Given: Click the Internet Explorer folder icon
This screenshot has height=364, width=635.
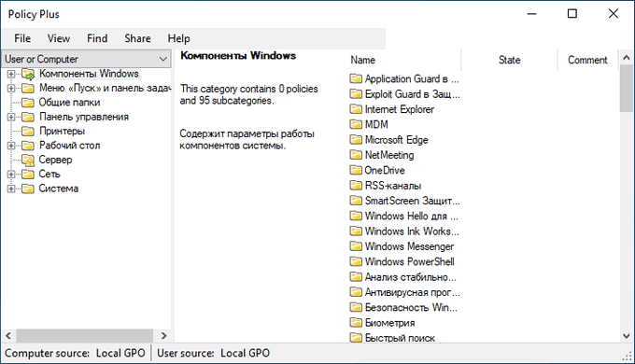Looking at the screenshot, I should point(356,109).
